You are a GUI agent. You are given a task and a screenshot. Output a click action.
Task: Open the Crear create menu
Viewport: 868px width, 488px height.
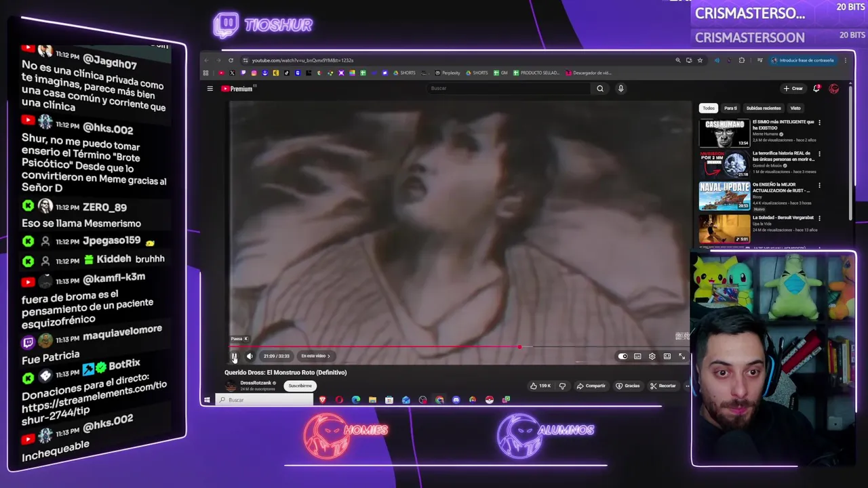click(x=793, y=88)
